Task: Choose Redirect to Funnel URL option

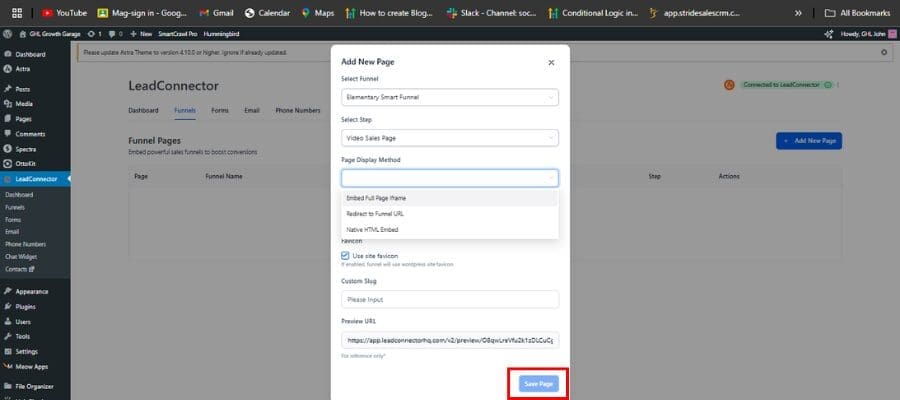Action: pyautogui.click(x=449, y=213)
